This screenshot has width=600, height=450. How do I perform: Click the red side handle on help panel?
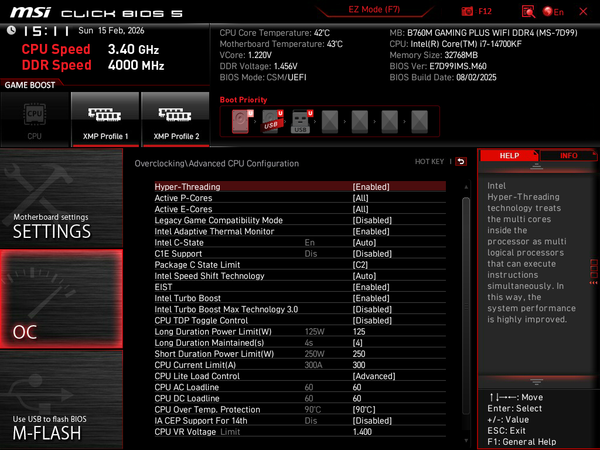pos(594,272)
